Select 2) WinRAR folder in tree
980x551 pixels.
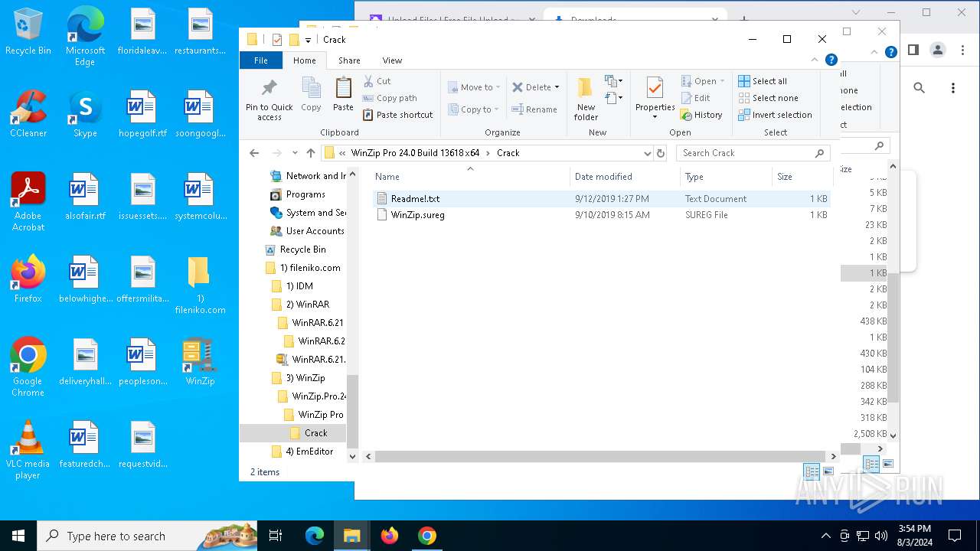click(x=307, y=305)
